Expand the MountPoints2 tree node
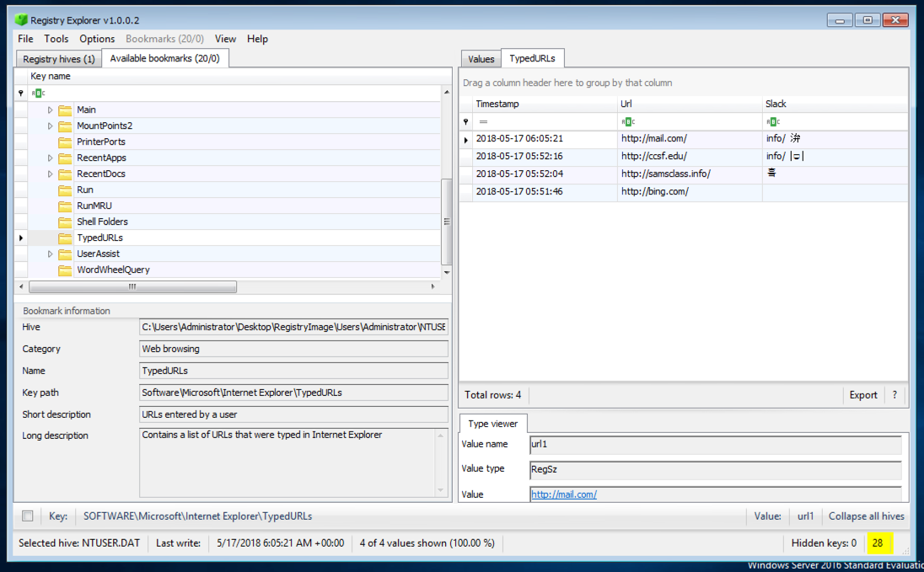The image size is (924, 572). (x=50, y=126)
